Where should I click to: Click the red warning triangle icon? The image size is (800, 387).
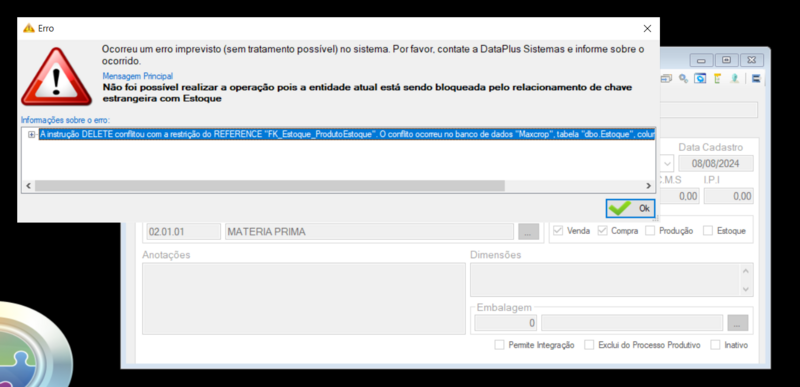click(x=56, y=76)
